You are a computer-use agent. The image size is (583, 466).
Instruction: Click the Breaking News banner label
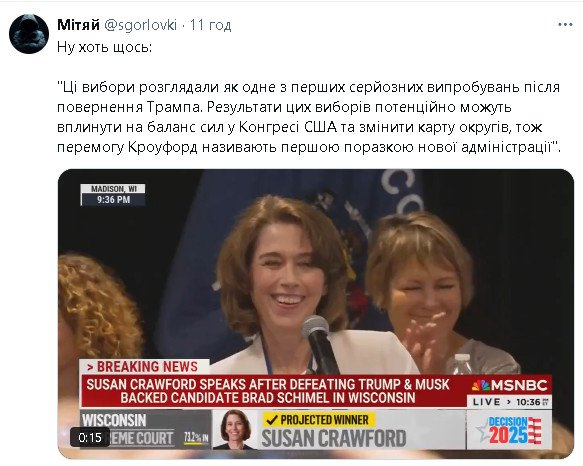[x=143, y=367]
